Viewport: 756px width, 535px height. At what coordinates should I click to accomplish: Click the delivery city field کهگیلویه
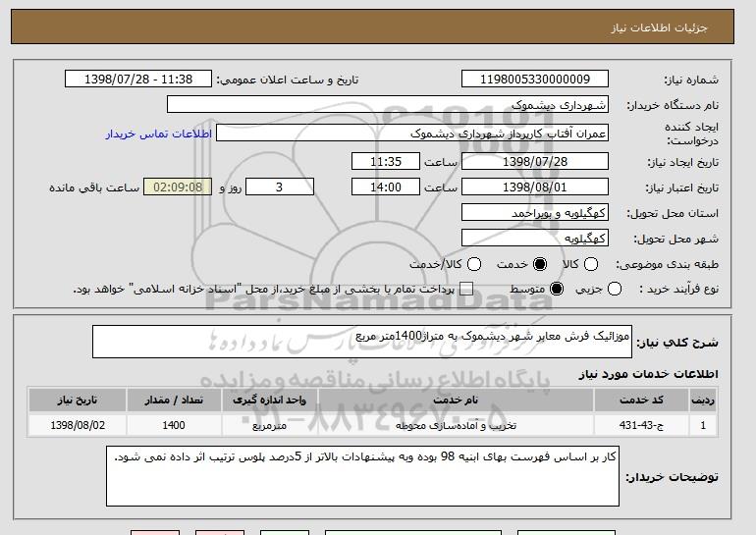(x=535, y=239)
